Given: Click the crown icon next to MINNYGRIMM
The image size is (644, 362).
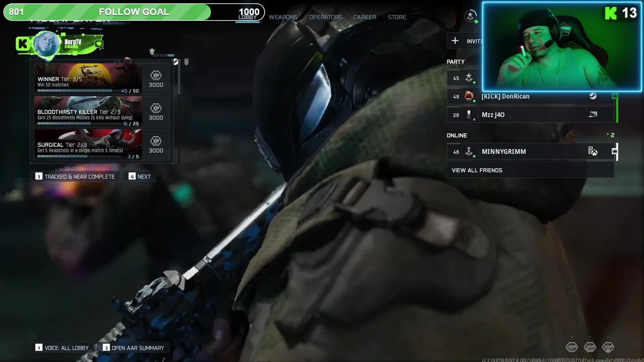Looking at the screenshot, I should (614, 151).
